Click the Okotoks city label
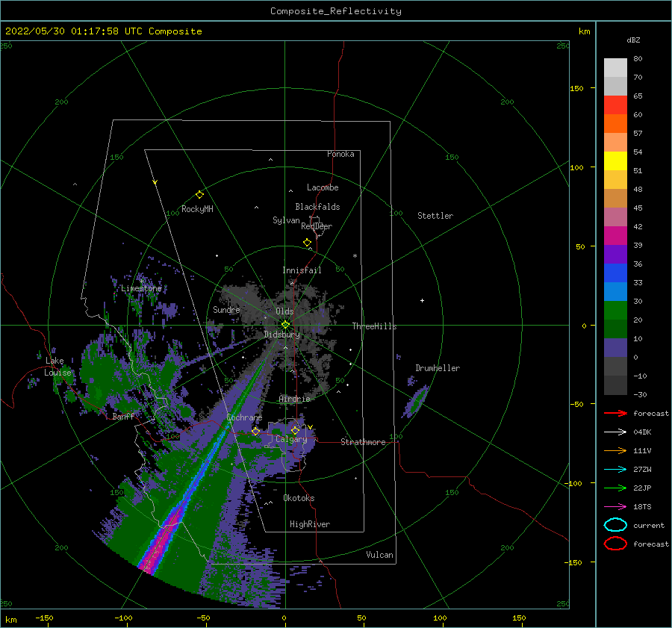672x628 pixels. [x=299, y=498]
